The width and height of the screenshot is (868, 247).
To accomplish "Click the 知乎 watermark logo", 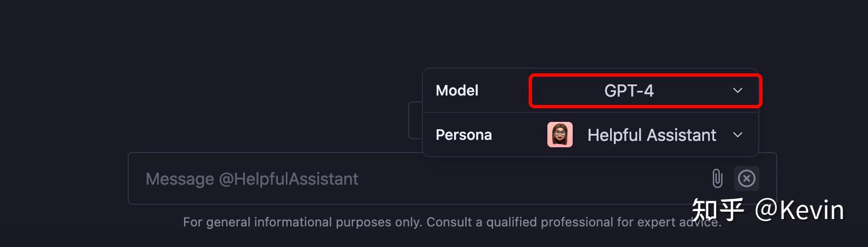I will point(717,210).
